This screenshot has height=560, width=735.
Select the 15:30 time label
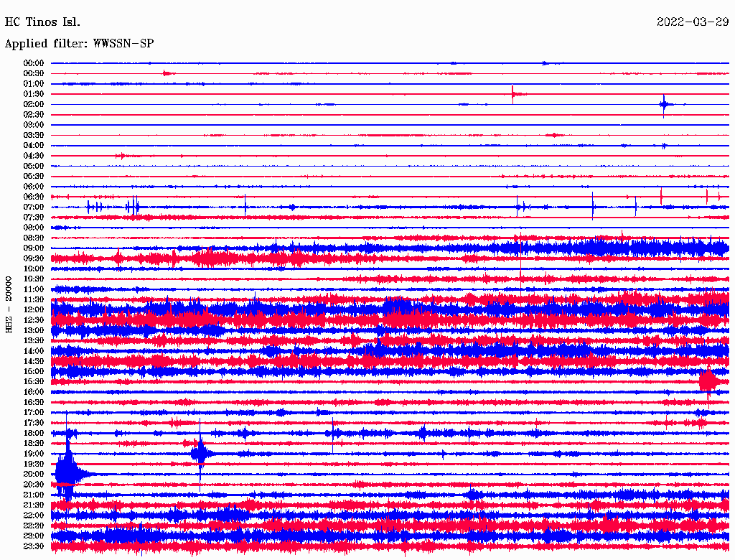[x=34, y=382]
